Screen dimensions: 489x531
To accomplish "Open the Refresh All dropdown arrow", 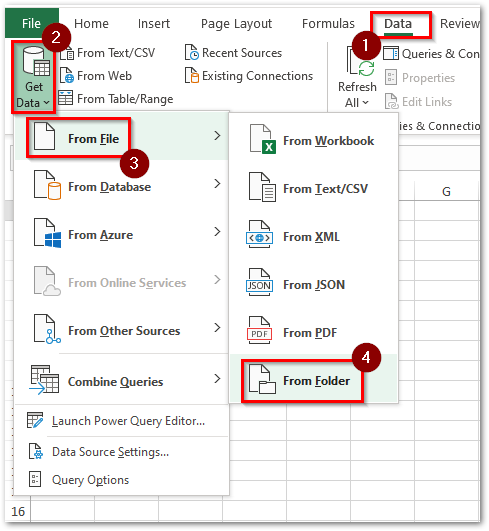I will [x=365, y=102].
